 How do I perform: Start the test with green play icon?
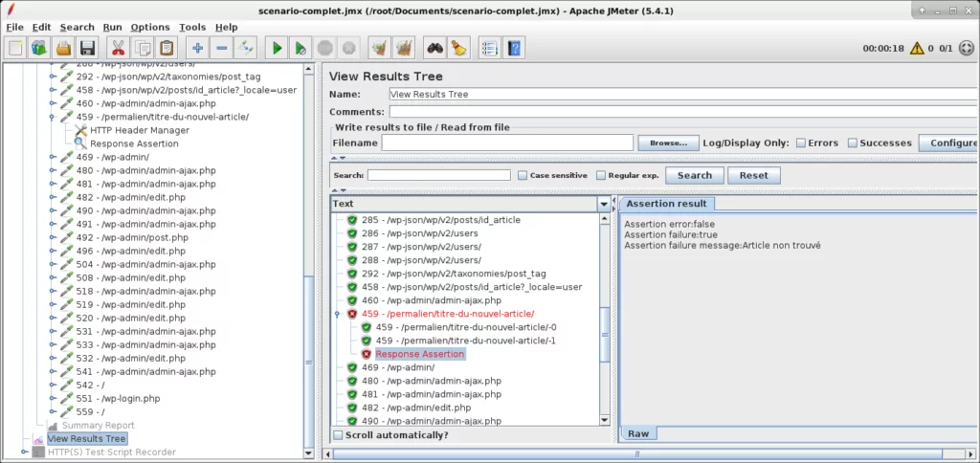click(x=277, y=48)
